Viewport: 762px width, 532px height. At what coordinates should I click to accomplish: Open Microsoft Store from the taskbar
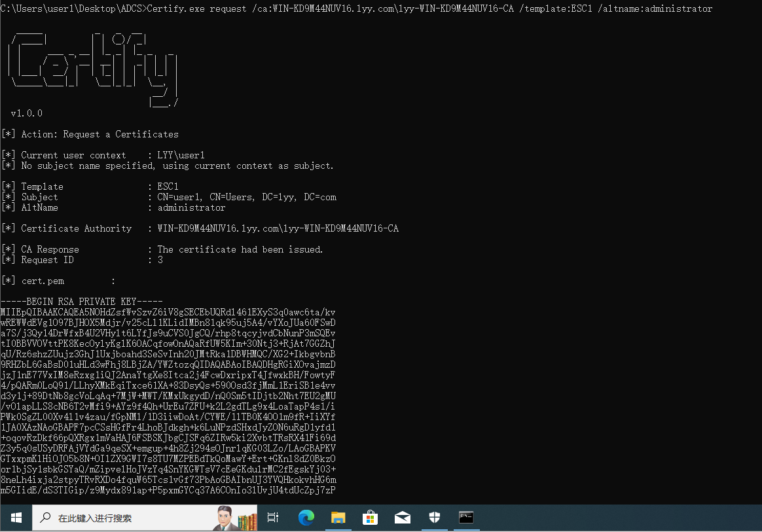(x=370, y=518)
